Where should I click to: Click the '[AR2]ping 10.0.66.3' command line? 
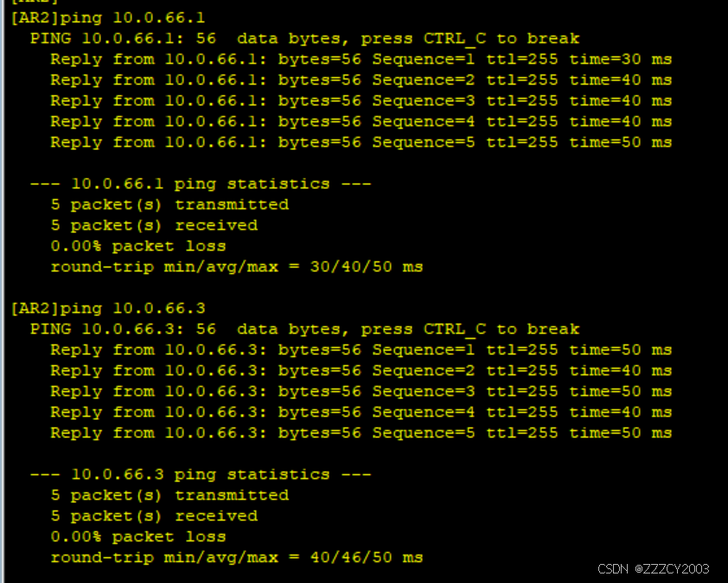(108, 308)
